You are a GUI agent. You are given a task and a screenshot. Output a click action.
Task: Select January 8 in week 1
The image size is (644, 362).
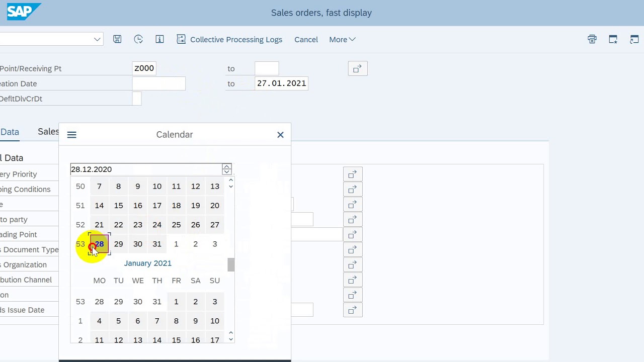click(176, 321)
